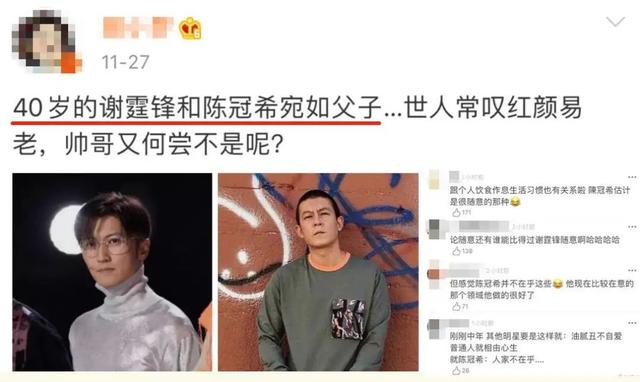Like the second comment with 138 likes

[456, 251]
